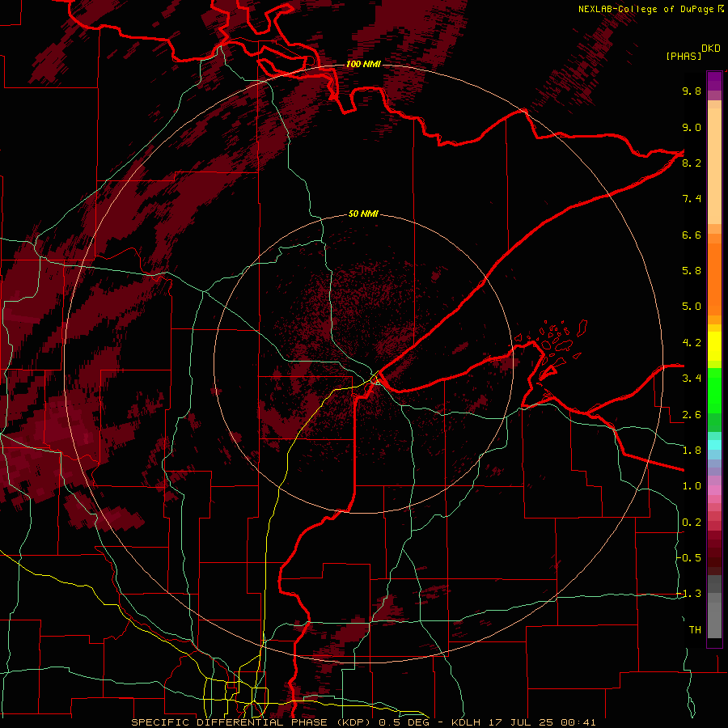The height and width of the screenshot is (728, 728).
Task: Click the 1.0 value on the color scale
Action: coord(692,486)
